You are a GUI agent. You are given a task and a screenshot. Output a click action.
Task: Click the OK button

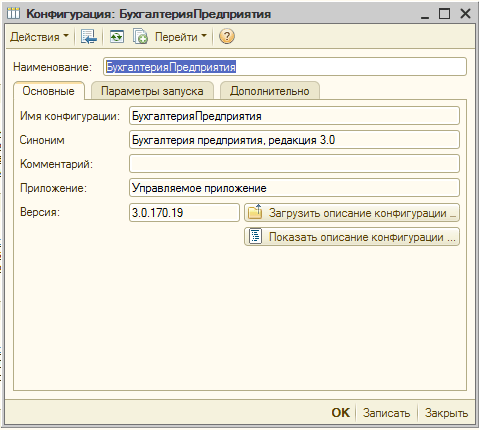tap(340, 413)
